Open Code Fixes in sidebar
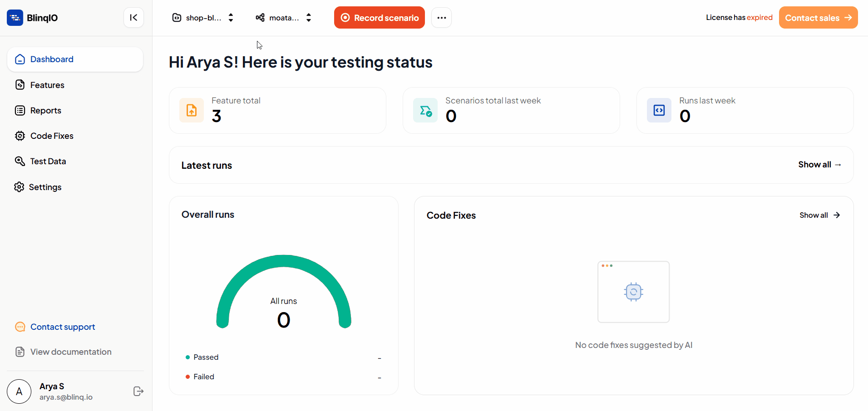Image resolution: width=868 pixels, height=411 pixels. pos(75,136)
